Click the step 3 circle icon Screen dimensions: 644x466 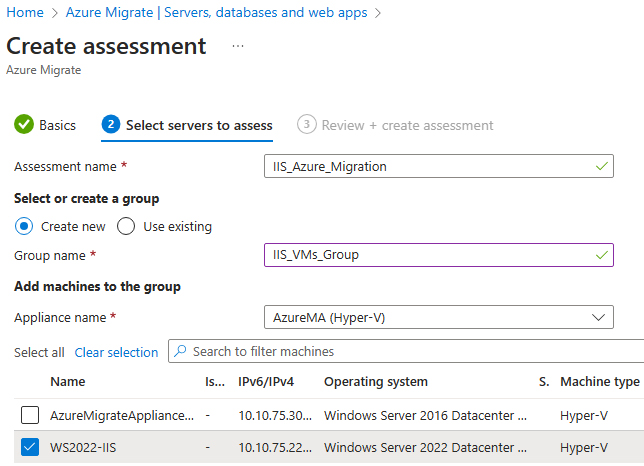point(306,124)
